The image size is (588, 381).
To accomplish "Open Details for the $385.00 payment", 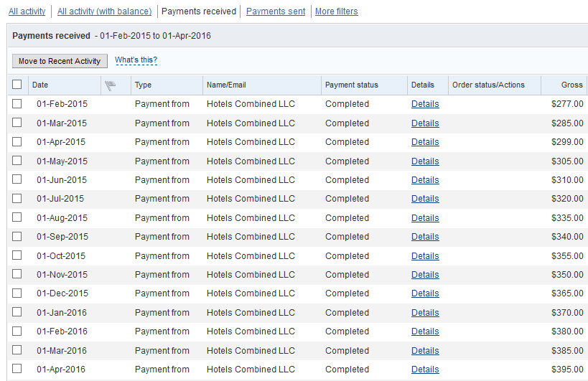I will point(425,351).
